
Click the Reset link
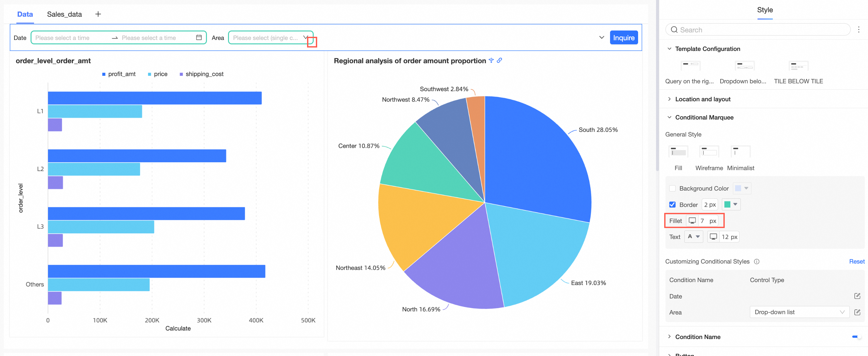[x=856, y=261]
